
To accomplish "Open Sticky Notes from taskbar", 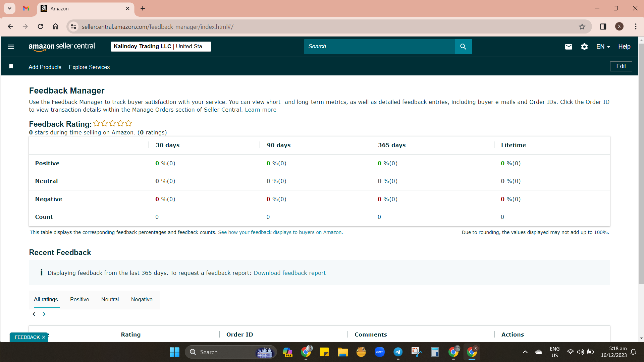I will [x=324, y=352].
